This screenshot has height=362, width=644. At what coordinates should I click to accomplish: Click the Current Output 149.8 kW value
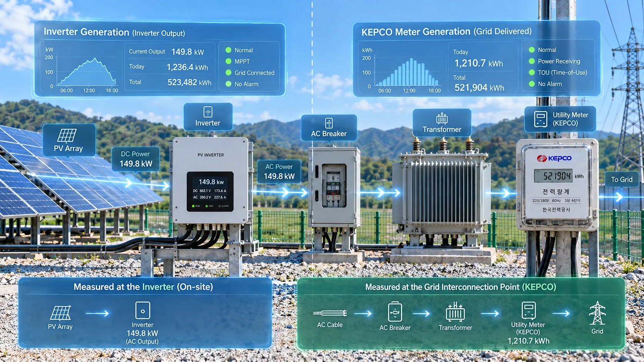188,52
